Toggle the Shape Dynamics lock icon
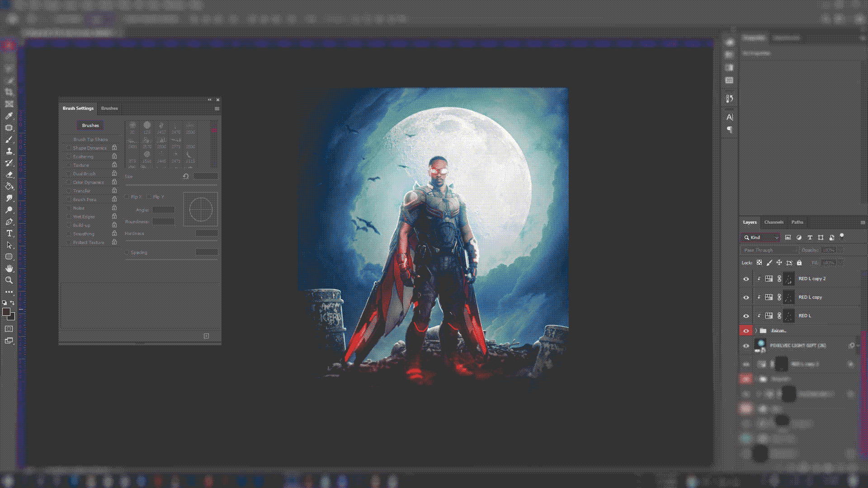The image size is (868, 488). tap(114, 148)
